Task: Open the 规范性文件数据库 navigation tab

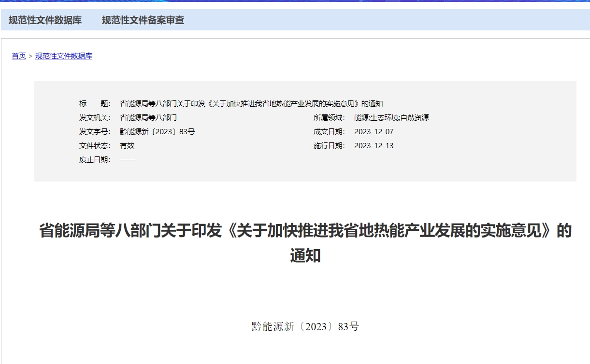Action: 44,21
